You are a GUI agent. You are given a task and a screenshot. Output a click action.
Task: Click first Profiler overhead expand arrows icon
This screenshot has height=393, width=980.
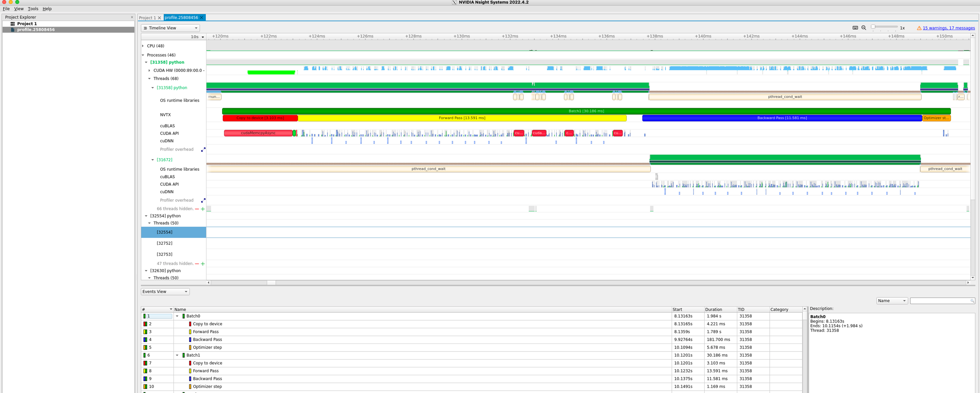click(x=203, y=150)
